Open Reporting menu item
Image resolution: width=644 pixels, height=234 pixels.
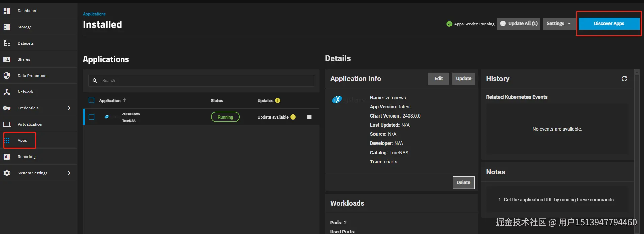pos(39,157)
